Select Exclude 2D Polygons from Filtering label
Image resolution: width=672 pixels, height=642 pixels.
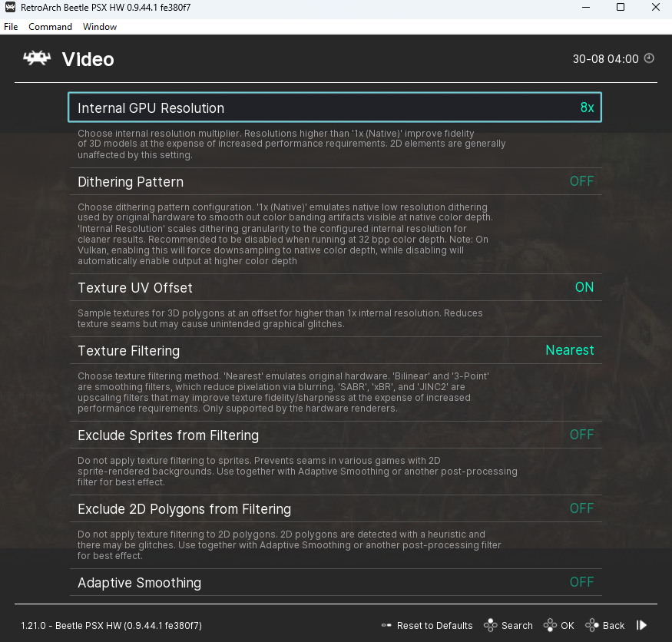point(184,509)
